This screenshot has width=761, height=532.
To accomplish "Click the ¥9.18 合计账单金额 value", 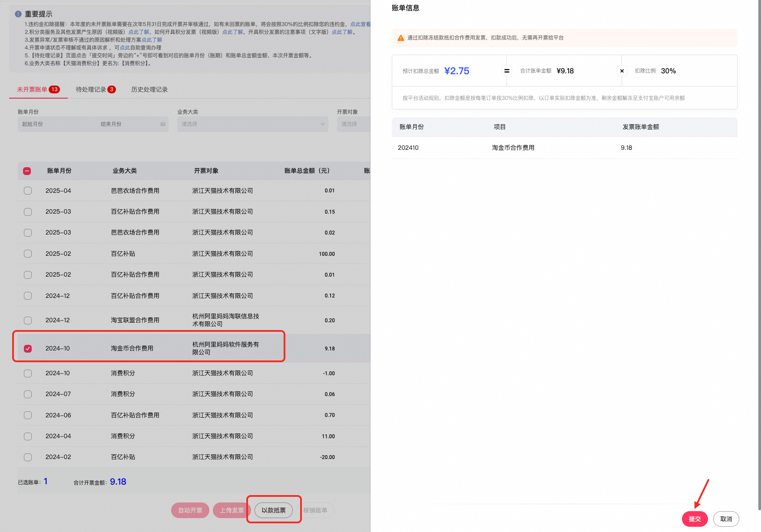I will click(565, 71).
